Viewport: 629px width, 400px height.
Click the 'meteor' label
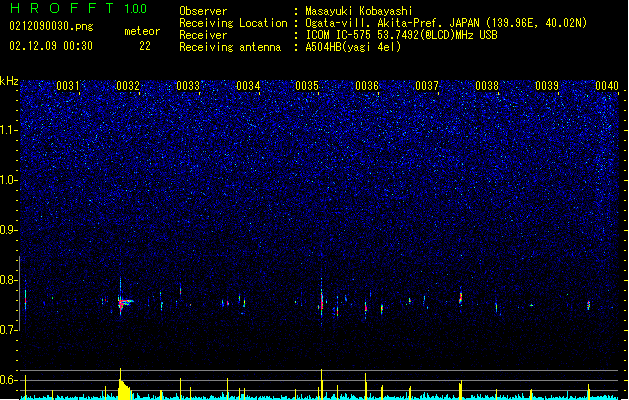(142, 31)
